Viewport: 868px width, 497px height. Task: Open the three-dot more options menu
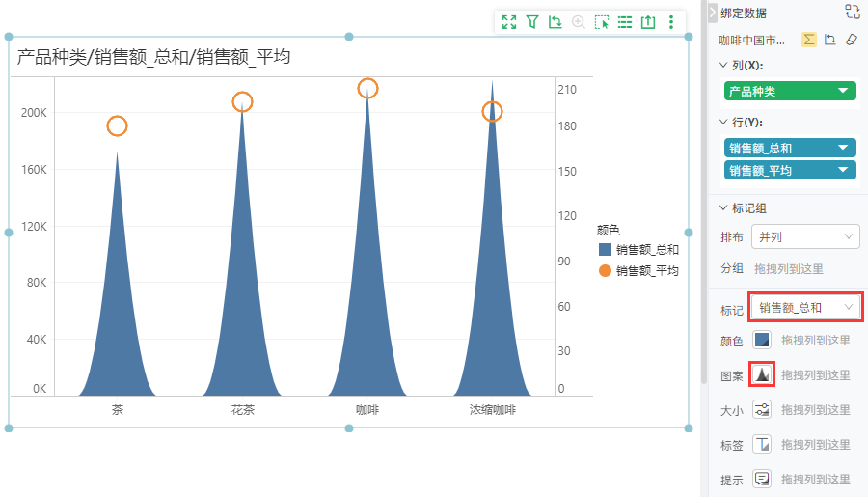671,22
